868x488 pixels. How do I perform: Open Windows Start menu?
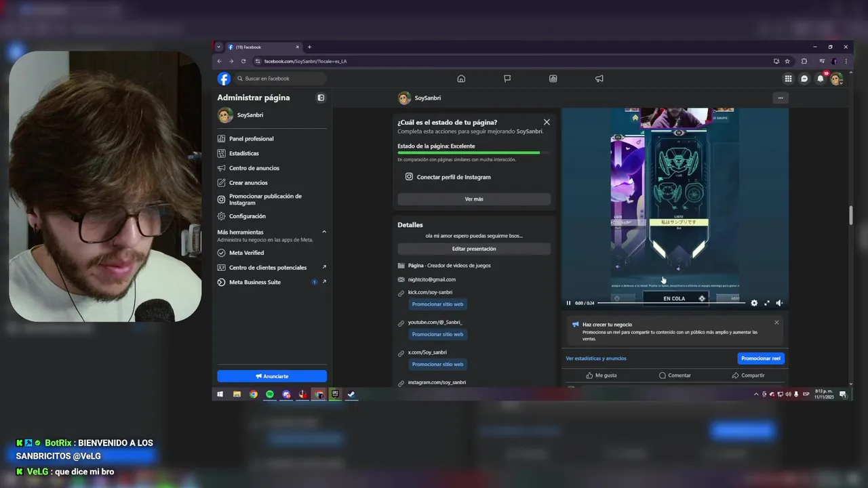[x=220, y=394]
